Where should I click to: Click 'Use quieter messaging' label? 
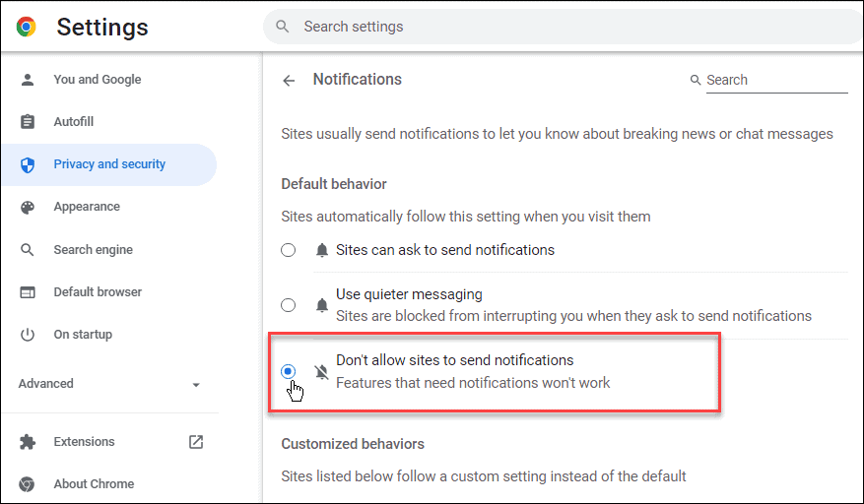click(409, 294)
